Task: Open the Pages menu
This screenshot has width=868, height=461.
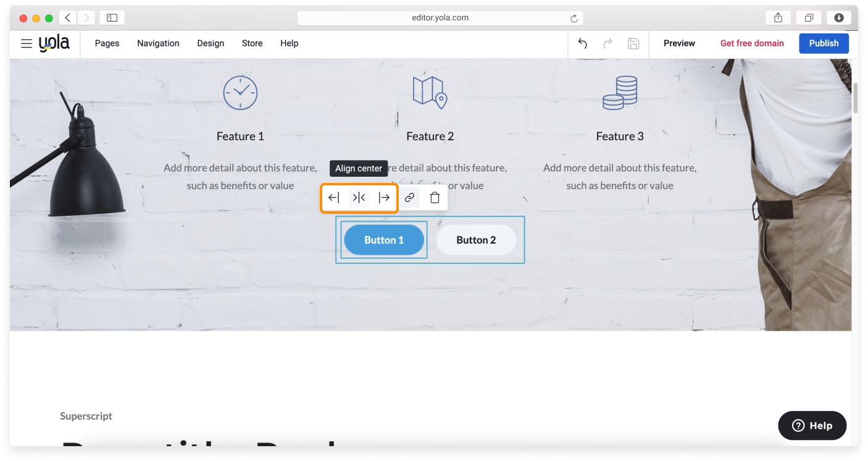Action: tap(107, 43)
